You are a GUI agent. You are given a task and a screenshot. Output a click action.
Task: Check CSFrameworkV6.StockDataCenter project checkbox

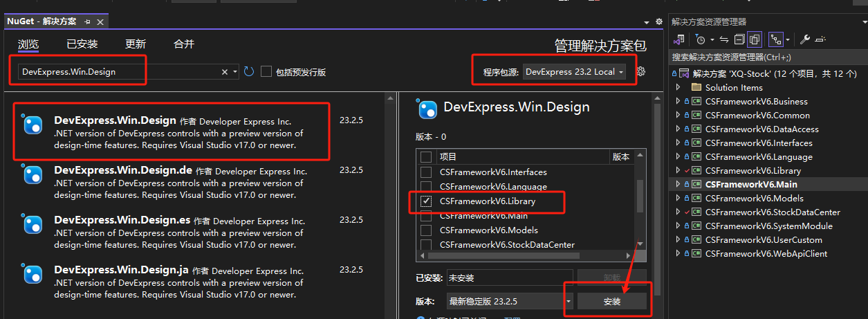pos(426,244)
